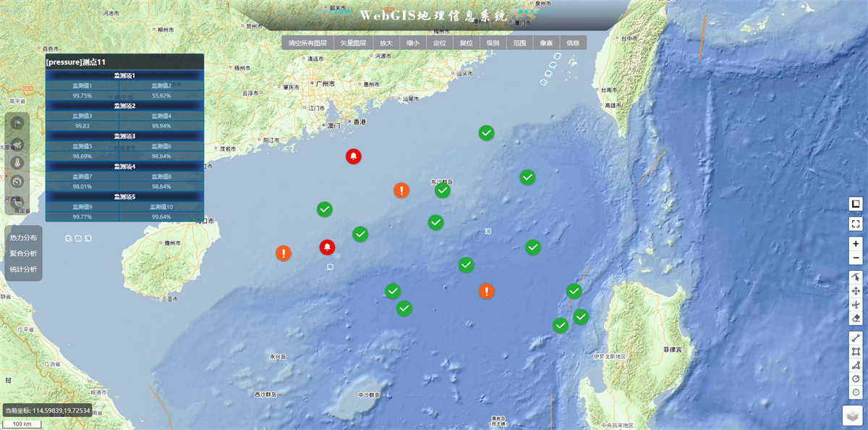The height and width of the screenshot is (430, 868).
Task: Select the eraser tool
Action: pyautogui.click(x=856, y=319)
